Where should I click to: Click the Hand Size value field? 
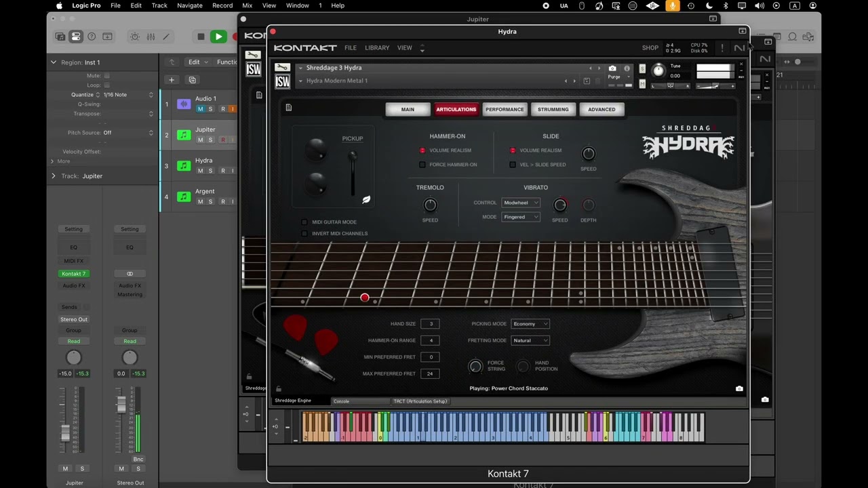click(430, 324)
